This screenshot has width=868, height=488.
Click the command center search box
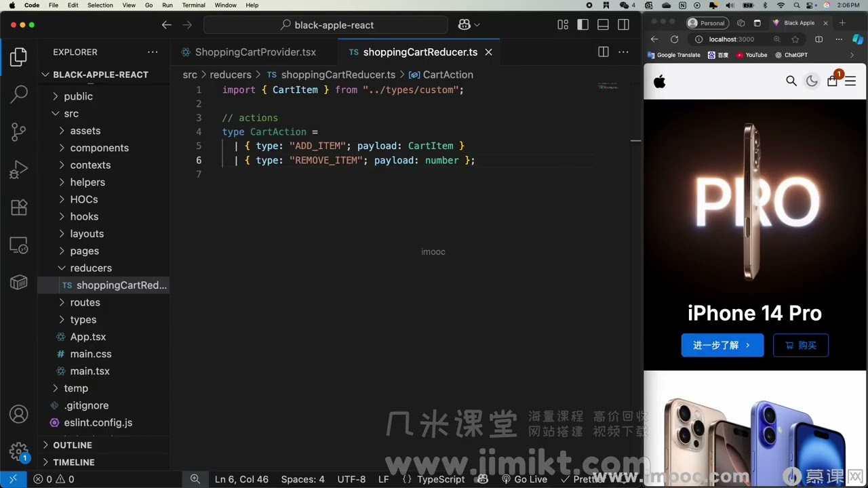click(325, 25)
